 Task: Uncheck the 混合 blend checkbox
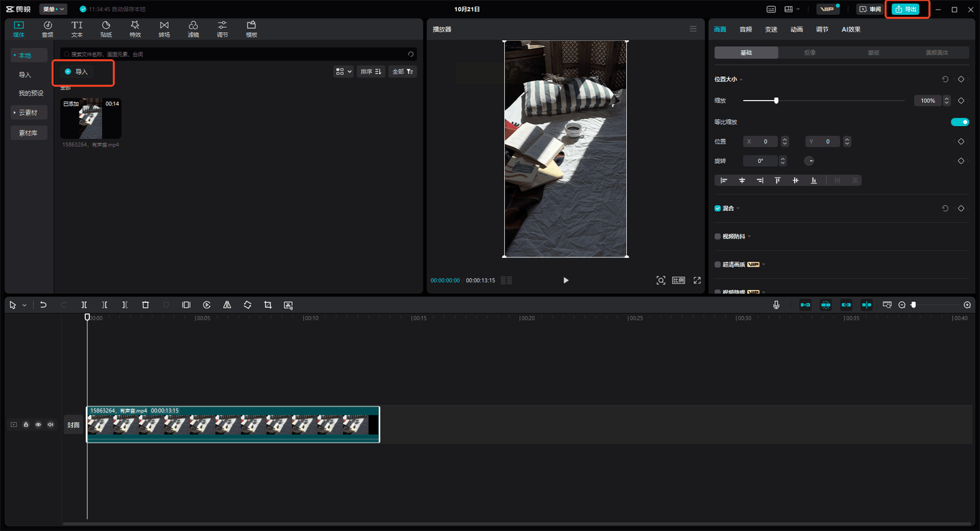717,208
